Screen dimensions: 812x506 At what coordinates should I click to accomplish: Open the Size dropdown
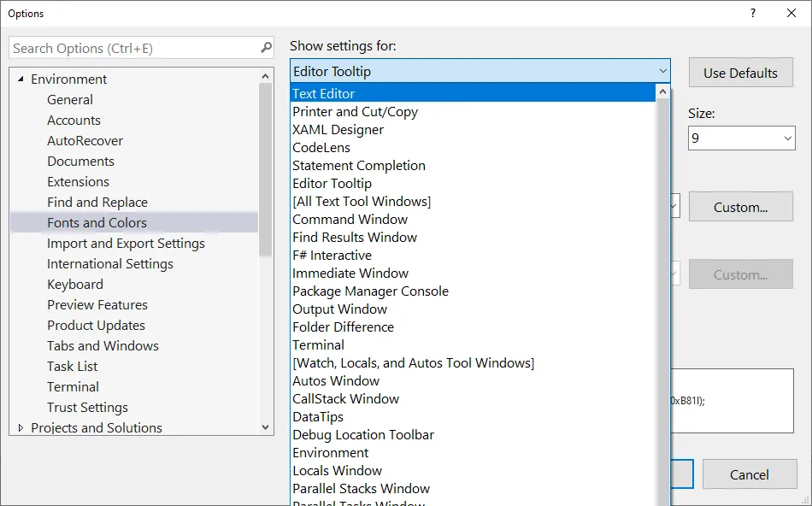click(x=788, y=138)
